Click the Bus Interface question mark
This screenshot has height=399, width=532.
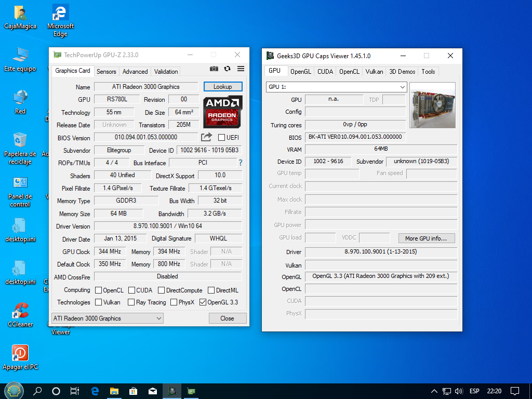pos(241,163)
